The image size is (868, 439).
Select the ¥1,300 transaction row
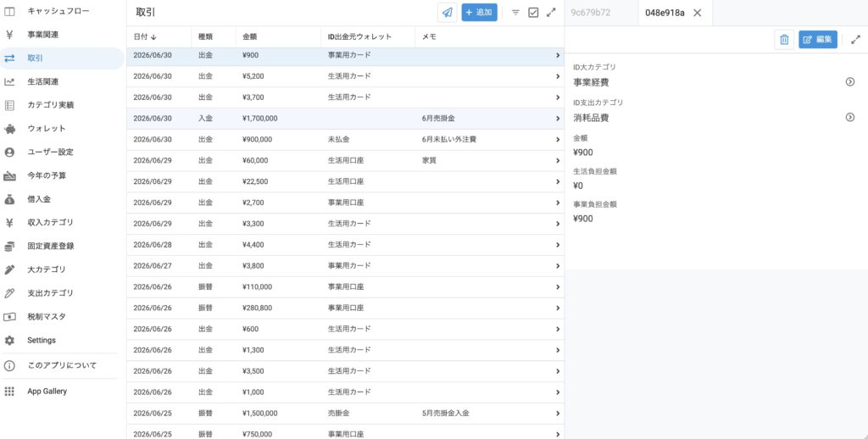346,350
